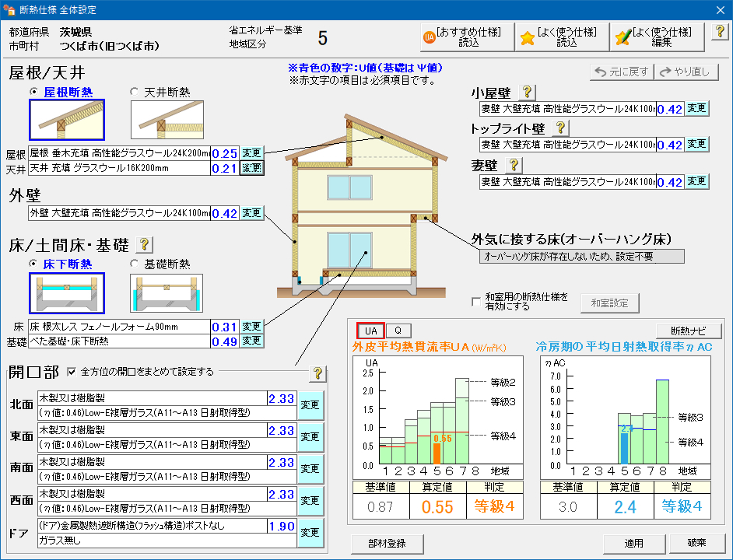
Task: Click the 屋根 specification text field
Action: (x=119, y=154)
